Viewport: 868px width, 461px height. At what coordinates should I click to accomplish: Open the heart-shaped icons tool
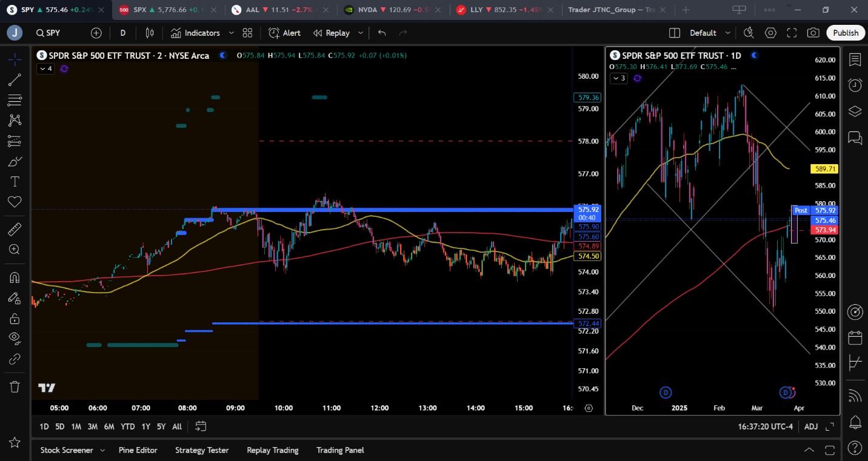[15, 202]
